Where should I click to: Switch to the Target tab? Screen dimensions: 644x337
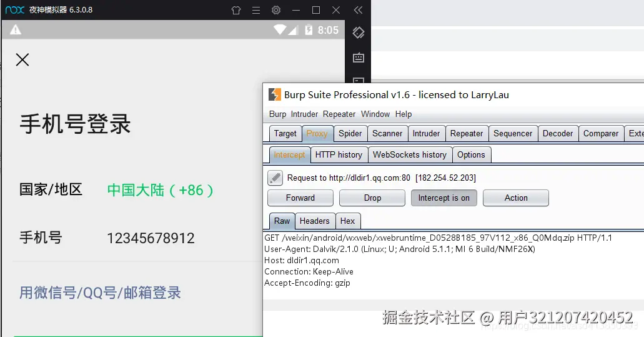[285, 134]
